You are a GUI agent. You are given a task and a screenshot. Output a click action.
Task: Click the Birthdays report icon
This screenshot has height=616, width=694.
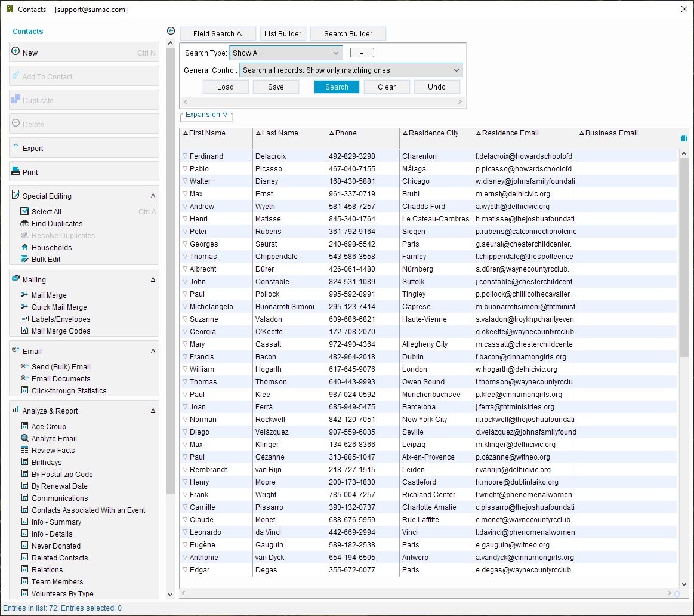point(25,462)
